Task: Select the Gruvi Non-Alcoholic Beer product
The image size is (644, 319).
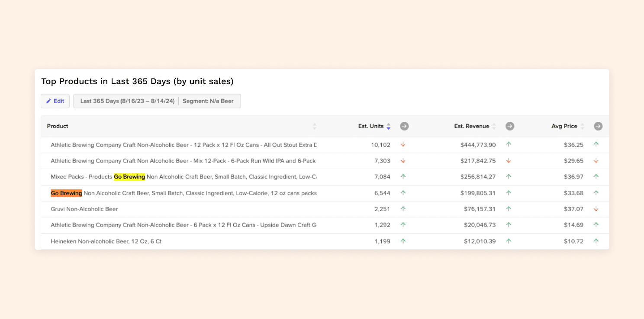Action: tap(84, 209)
